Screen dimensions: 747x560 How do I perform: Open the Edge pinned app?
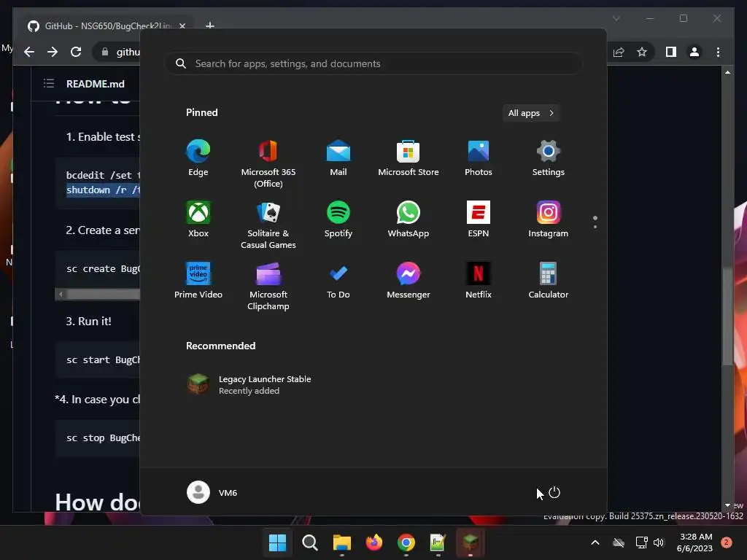coord(198,158)
